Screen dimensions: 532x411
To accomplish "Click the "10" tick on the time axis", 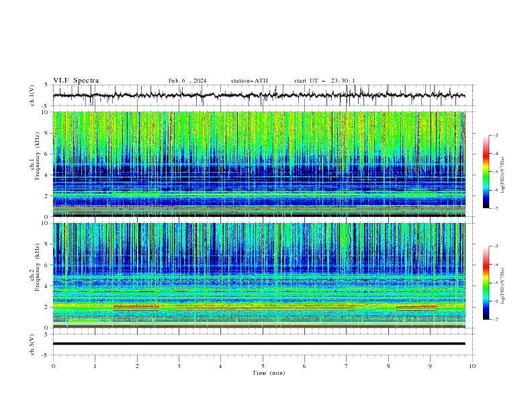I will tap(472, 366).
